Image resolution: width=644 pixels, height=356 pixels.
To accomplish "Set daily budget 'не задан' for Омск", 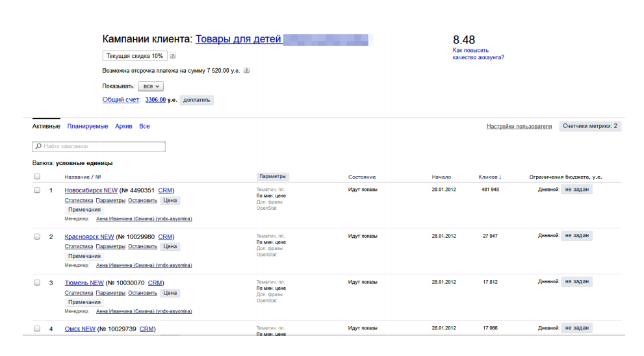I will pyautogui.click(x=576, y=327).
